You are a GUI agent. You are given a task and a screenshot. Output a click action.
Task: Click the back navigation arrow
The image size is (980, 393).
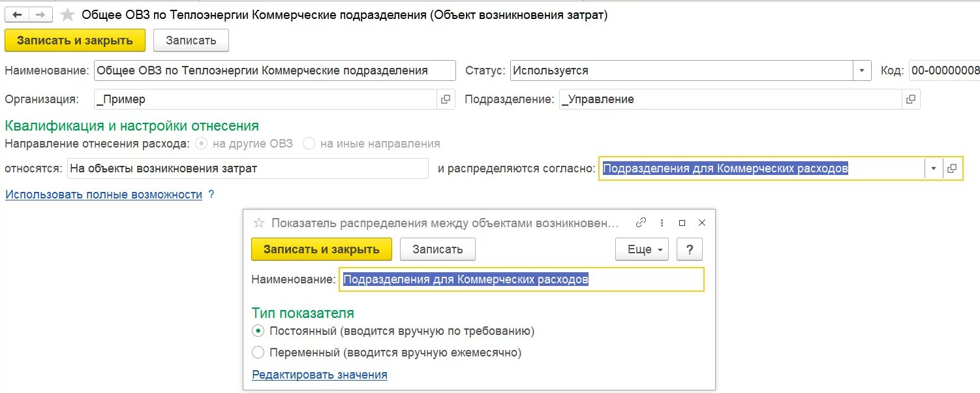[x=17, y=14]
